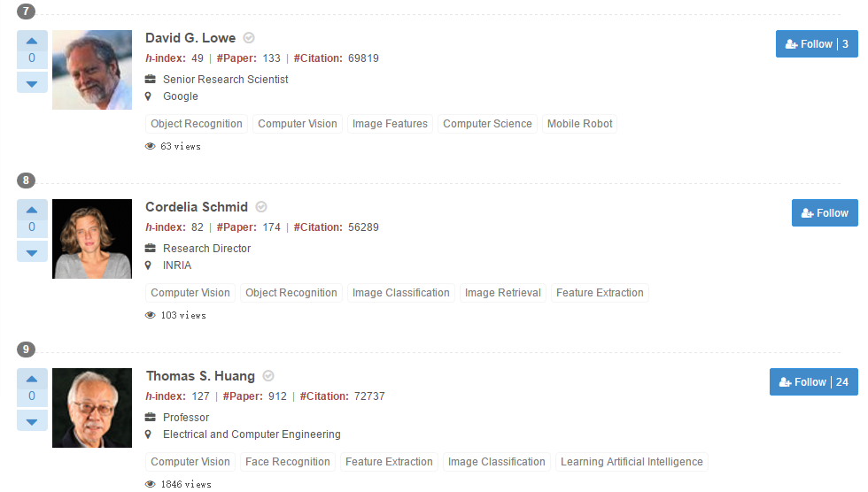This screenshot has height=492, width=868.
Task: Click verified check icon beside Cordelia Schmid
Action: [x=261, y=207]
